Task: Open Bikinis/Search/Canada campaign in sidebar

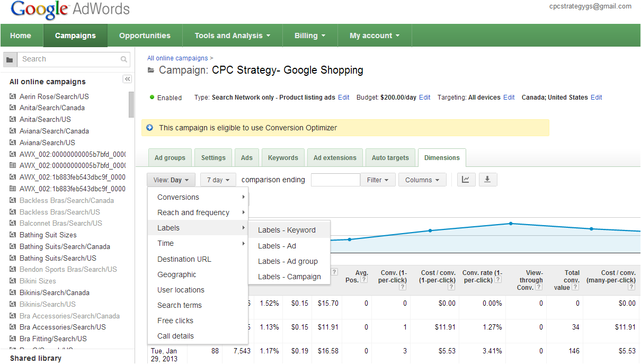Action: [x=55, y=292]
